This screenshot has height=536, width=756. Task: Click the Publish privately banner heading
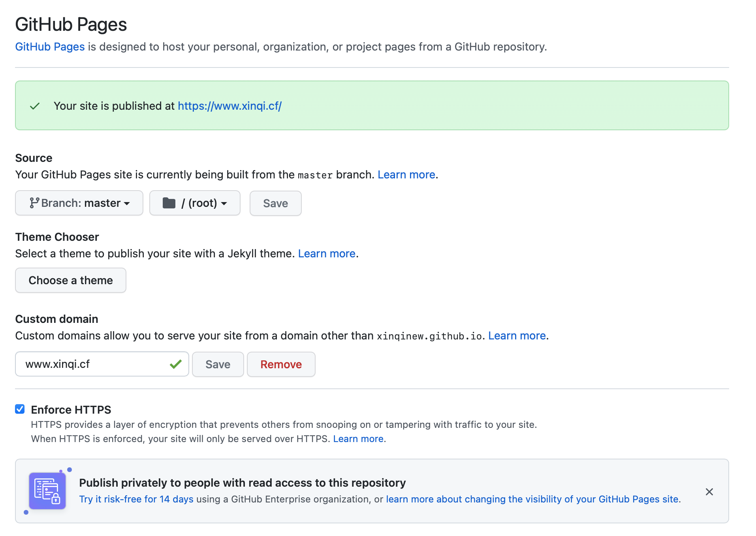coord(243,483)
